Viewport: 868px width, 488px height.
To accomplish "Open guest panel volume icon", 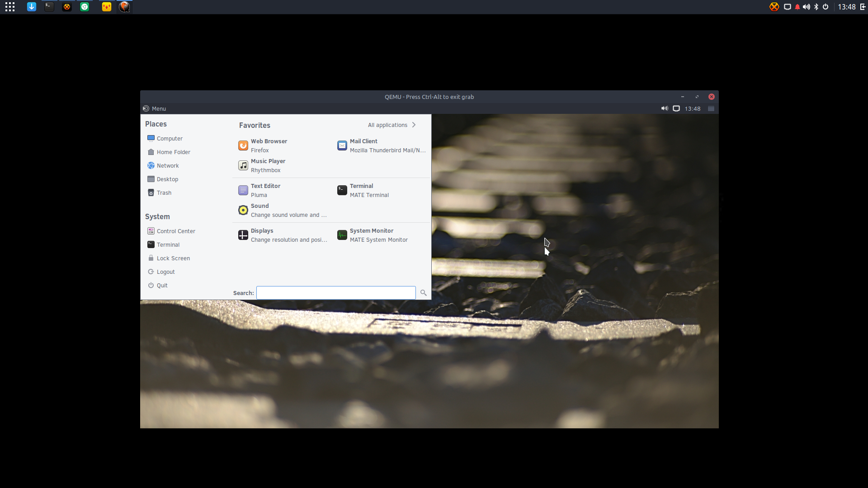I will pyautogui.click(x=665, y=108).
